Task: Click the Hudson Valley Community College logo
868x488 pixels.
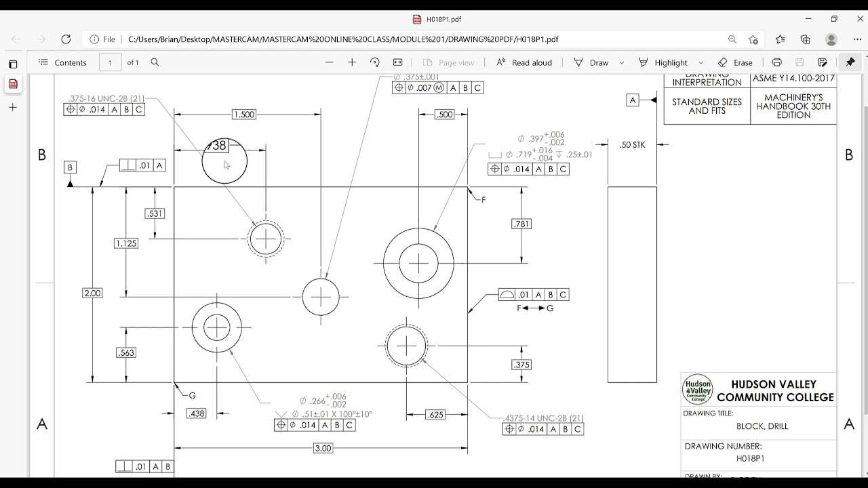Action: 698,390
